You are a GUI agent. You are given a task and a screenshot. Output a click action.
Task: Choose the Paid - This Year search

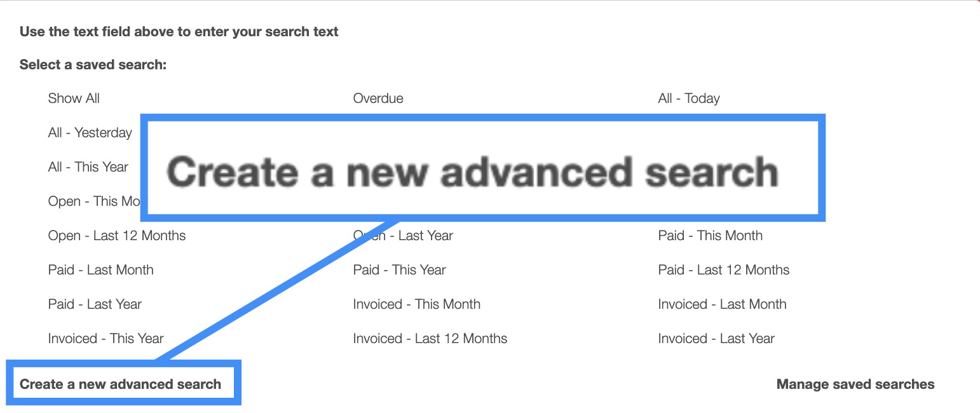(x=399, y=270)
